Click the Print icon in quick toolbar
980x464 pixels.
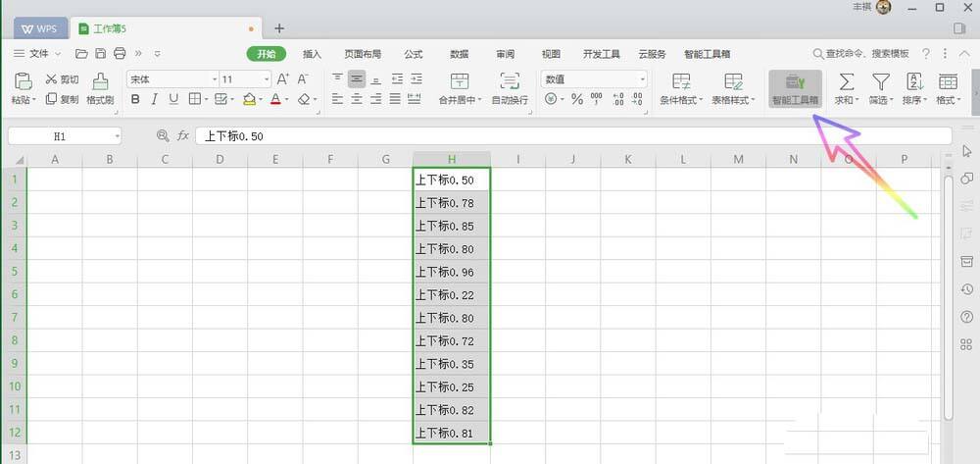(120, 54)
